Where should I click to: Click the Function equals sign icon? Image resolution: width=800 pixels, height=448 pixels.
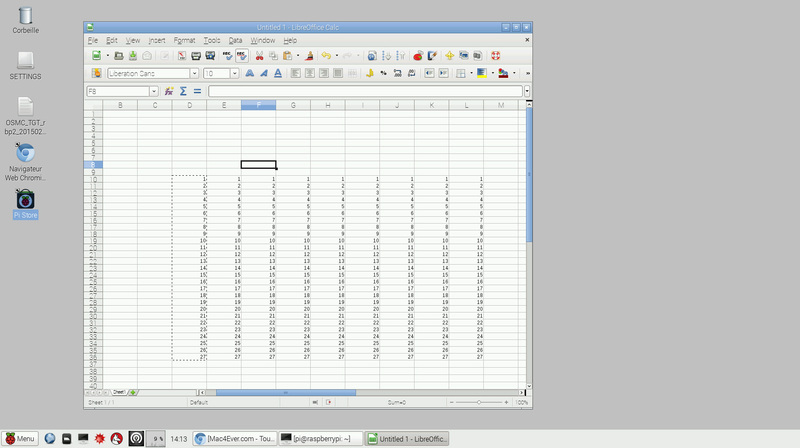[197, 91]
